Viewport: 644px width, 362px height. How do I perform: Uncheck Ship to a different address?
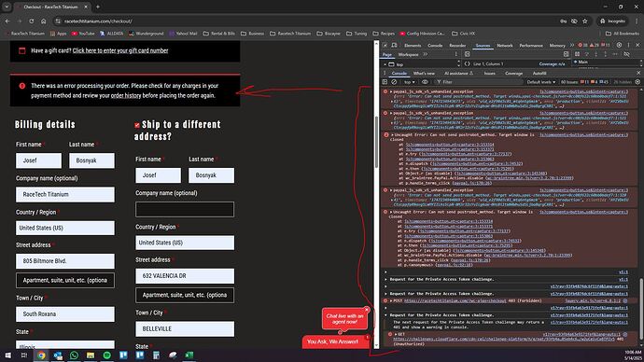pyautogui.click(x=137, y=125)
